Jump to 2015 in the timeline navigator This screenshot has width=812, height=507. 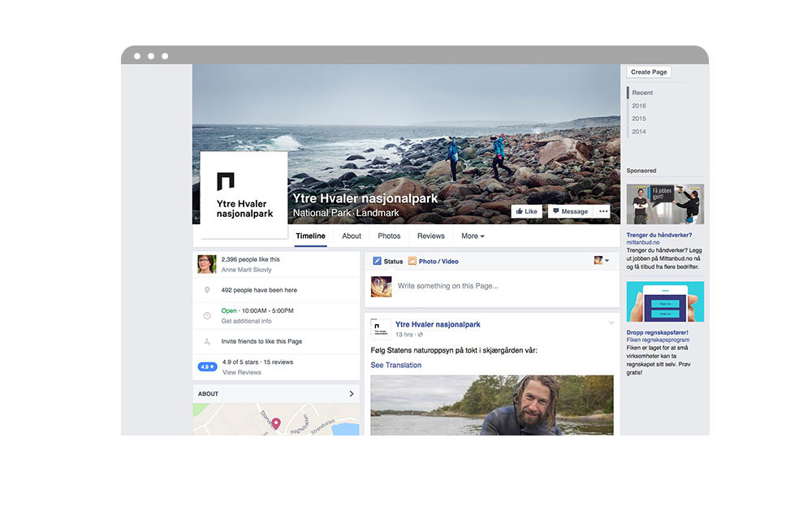(638, 119)
